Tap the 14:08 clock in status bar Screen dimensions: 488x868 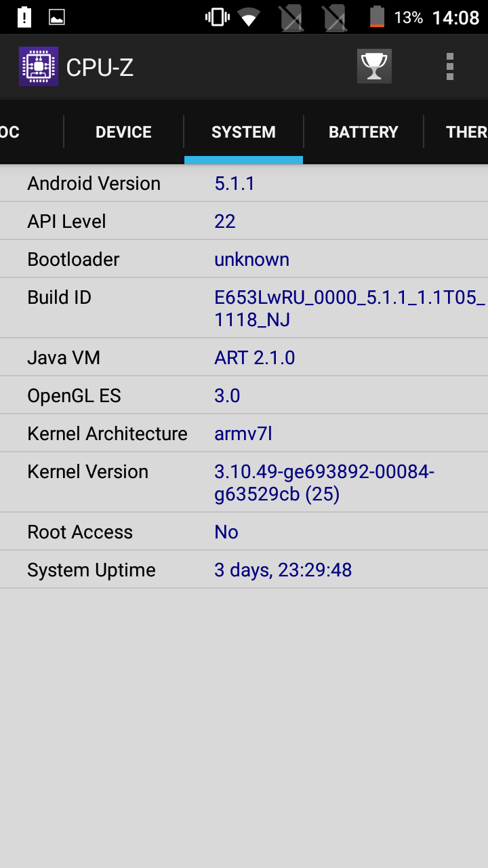[x=455, y=18]
